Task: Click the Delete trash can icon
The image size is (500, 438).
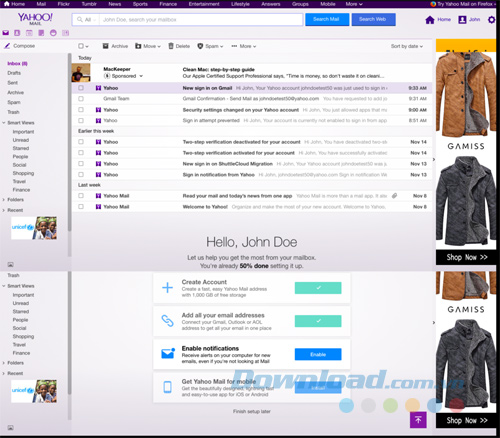Action: (171, 46)
